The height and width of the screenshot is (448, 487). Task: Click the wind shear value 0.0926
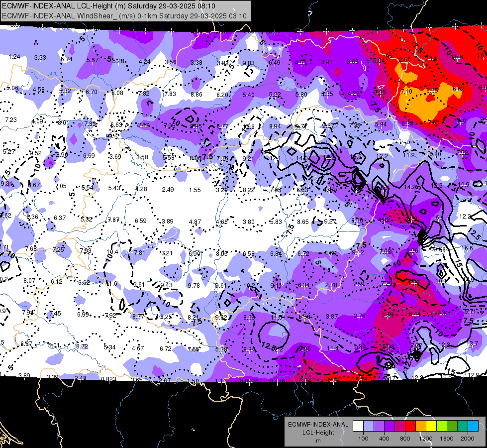[249, 381]
